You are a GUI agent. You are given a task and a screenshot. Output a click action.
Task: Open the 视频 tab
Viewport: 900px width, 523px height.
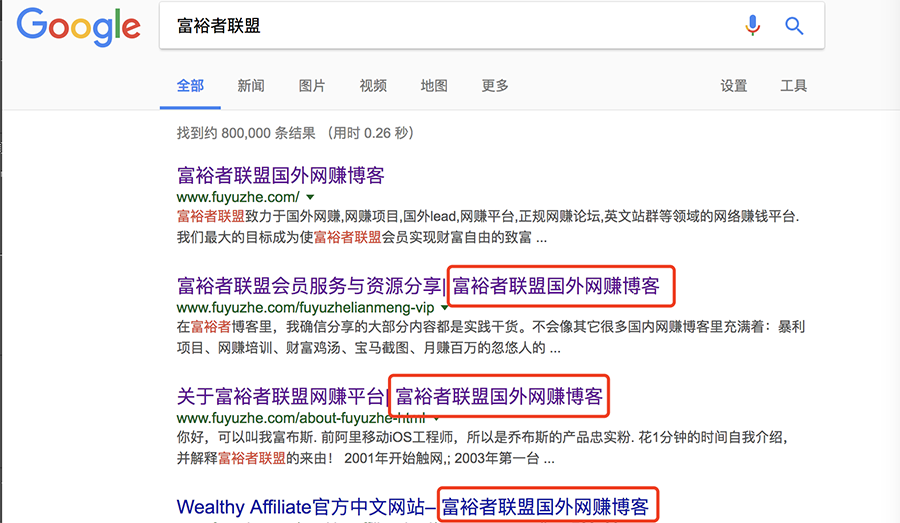pos(373,86)
